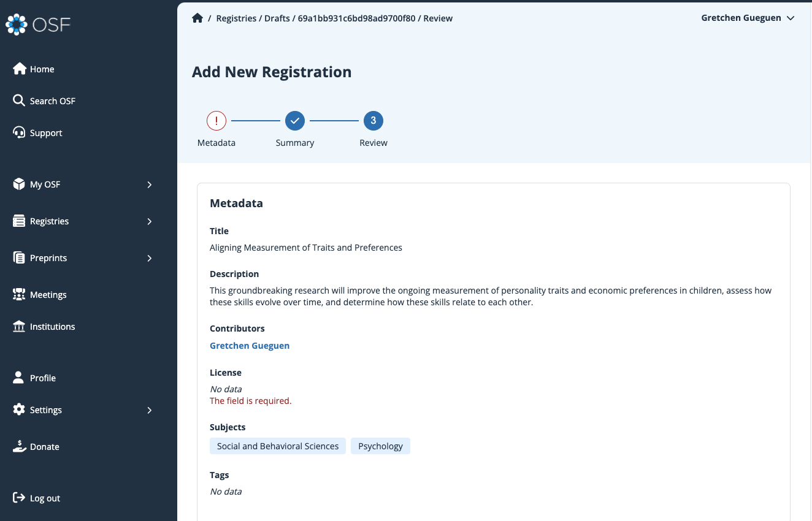
Task: Click Social and Behavioral Sciences subject tag
Action: (x=278, y=446)
